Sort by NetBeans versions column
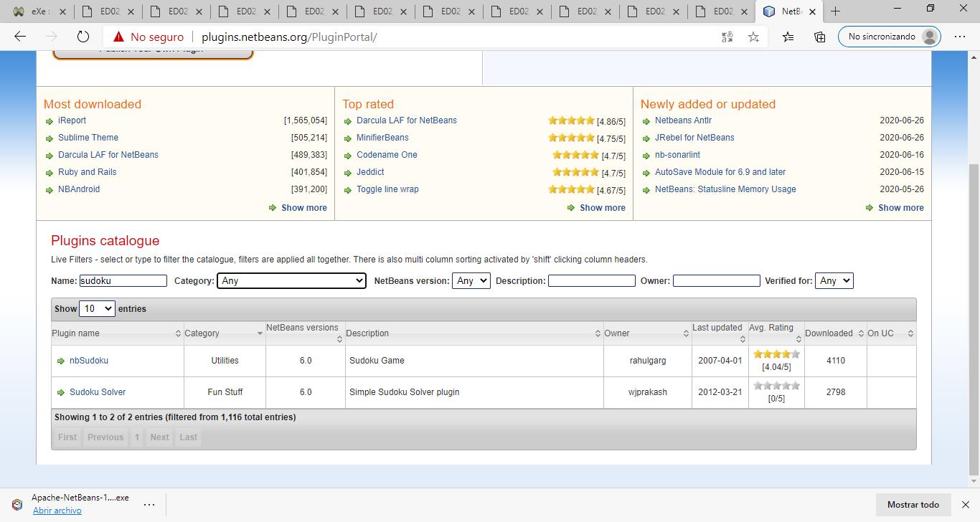980x522 pixels. coord(305,333)
